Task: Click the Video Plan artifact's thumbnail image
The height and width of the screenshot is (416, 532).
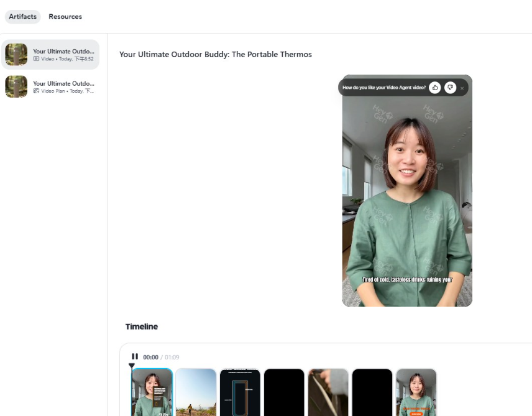Action: click(16, 86)
